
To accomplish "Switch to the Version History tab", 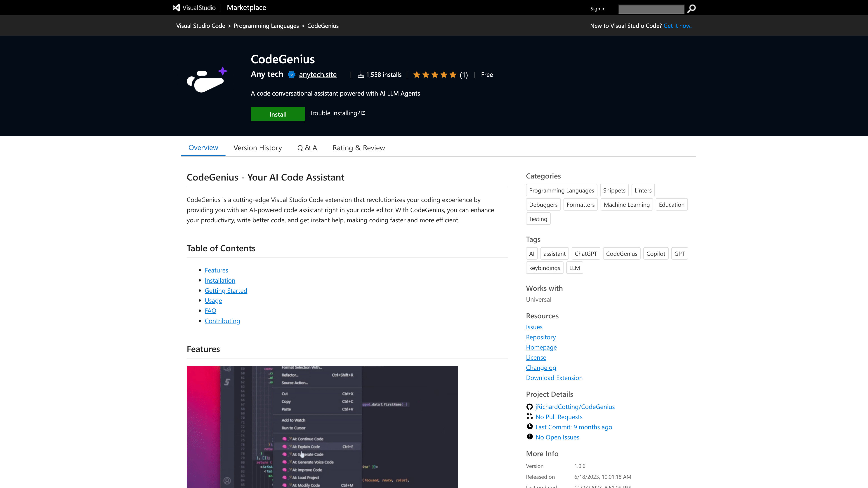I will point(257,147).
